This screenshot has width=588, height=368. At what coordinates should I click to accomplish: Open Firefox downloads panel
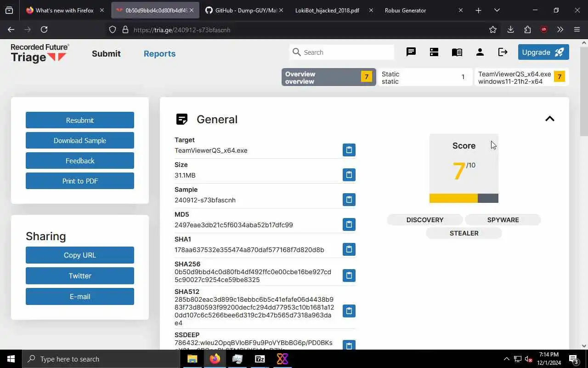(x=510, y=29)
